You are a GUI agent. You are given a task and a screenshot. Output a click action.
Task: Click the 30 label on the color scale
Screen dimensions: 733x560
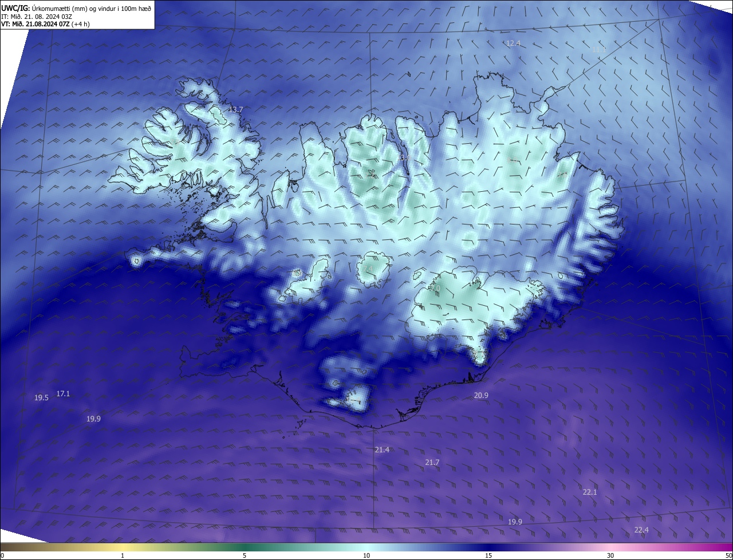click(x=610, y=556)
